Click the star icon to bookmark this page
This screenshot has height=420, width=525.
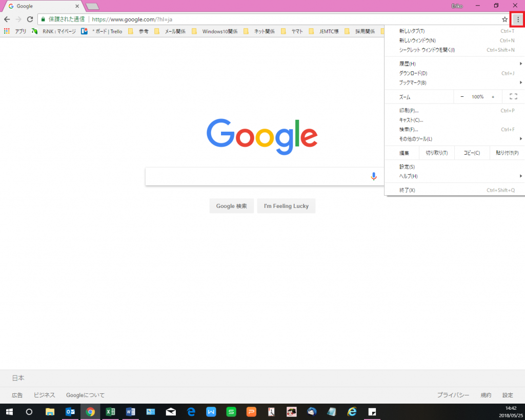coord(505,18)
